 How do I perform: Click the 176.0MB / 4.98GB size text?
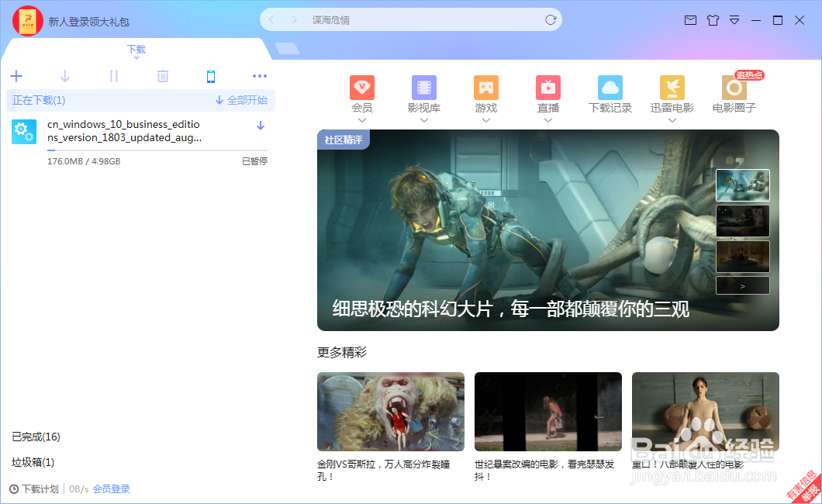[x=84, y=161]
